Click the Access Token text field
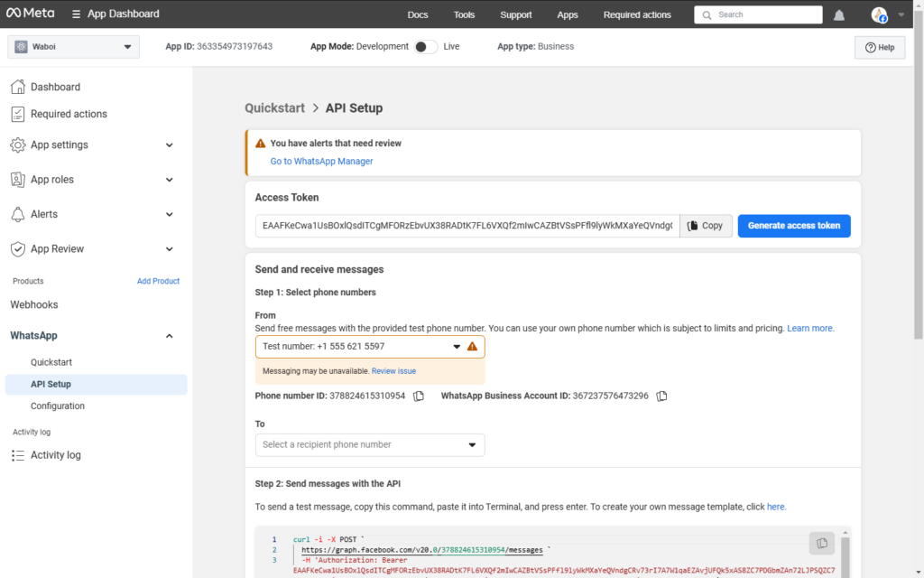 point(467,226)
